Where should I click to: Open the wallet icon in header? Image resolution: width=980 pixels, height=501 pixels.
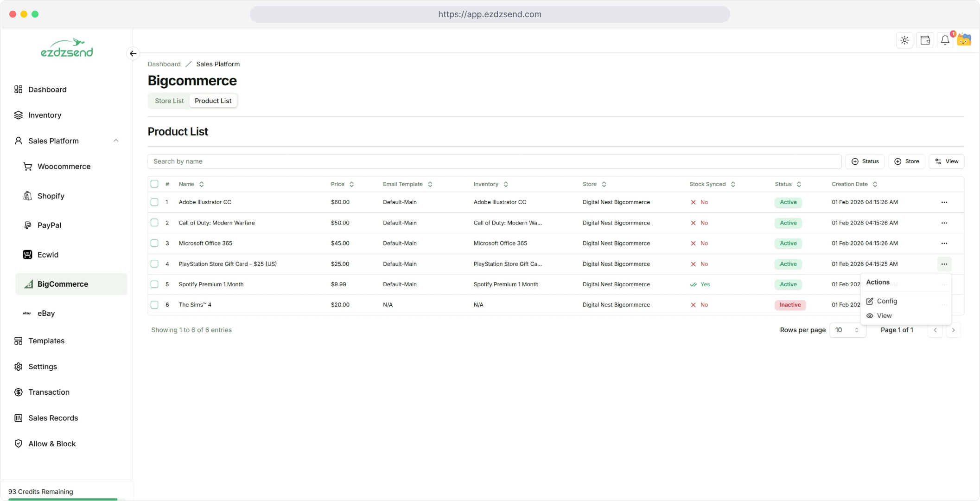pos(925,40)
